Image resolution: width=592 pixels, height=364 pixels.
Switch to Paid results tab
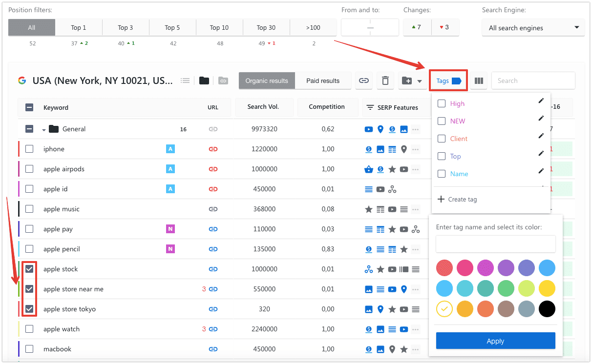pos(323,81)
